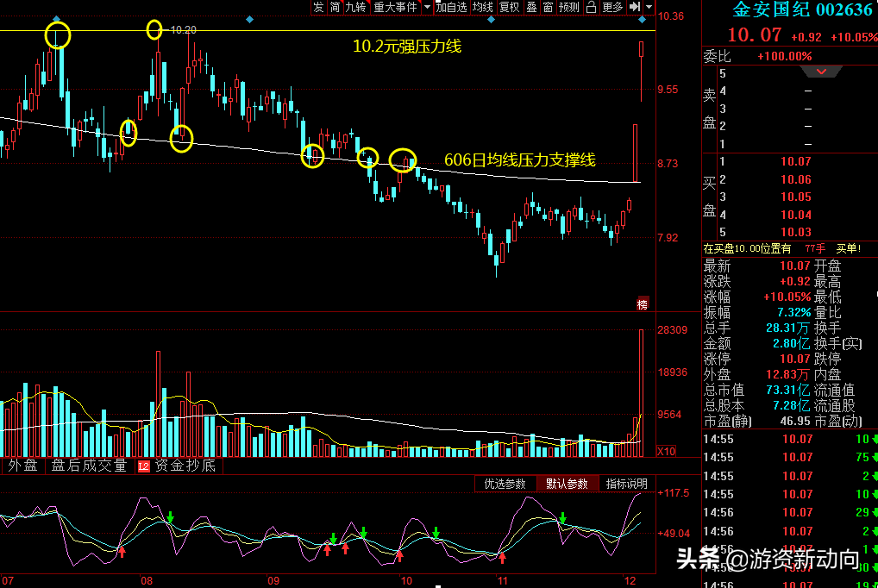Open 复权 adjustment options
878x588 pixels.
(510, 7)
